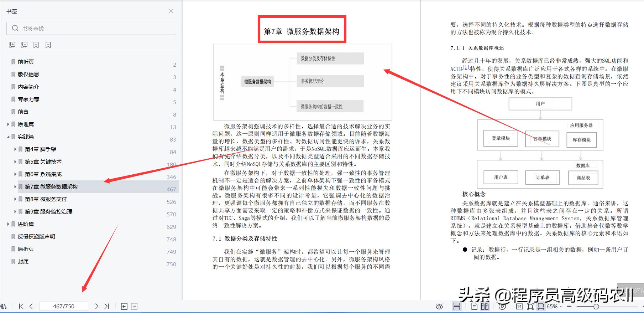Click the 书签查找 bookmark search field
Viewport: 644px width, 313px height.
[91, 29]
